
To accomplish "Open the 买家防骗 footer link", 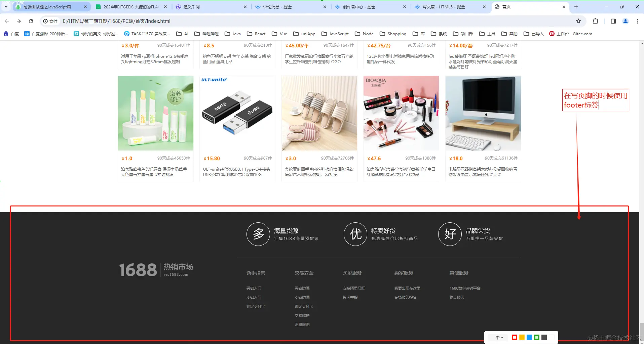I will pos(302,288).
